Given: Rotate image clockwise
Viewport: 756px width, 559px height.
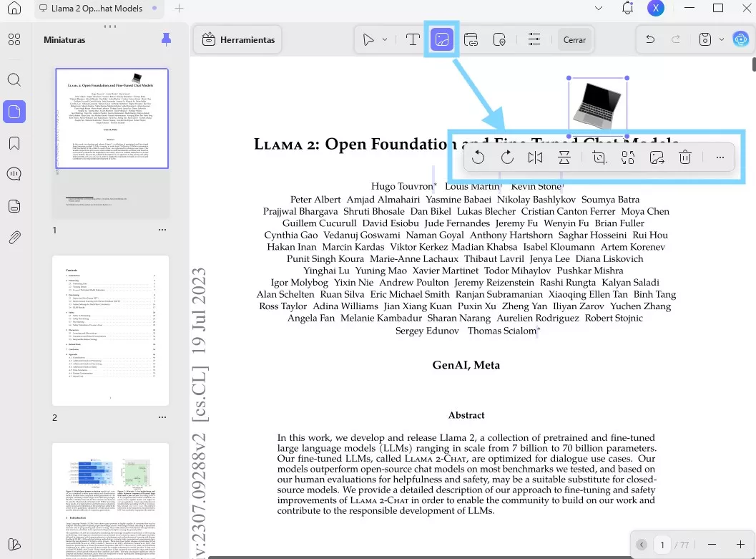Looking at the screenshot, I should click(x=506, y=157).
